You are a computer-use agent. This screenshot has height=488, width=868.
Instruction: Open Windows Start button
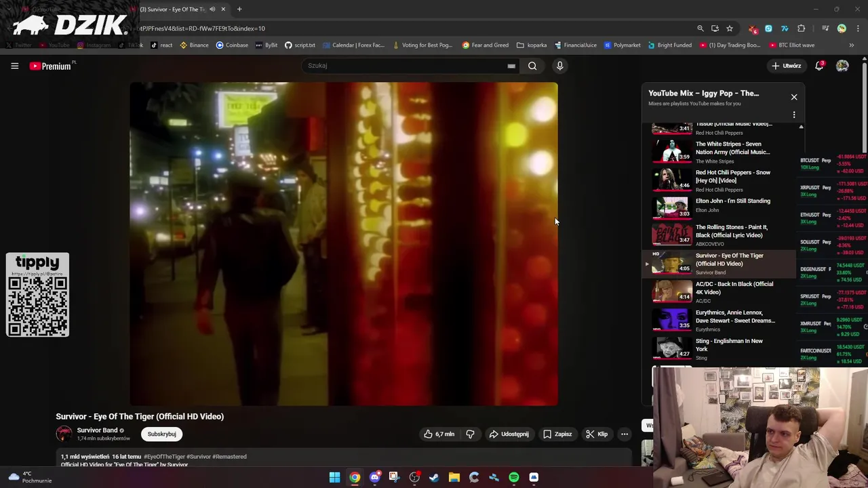[x=334, y=477]
